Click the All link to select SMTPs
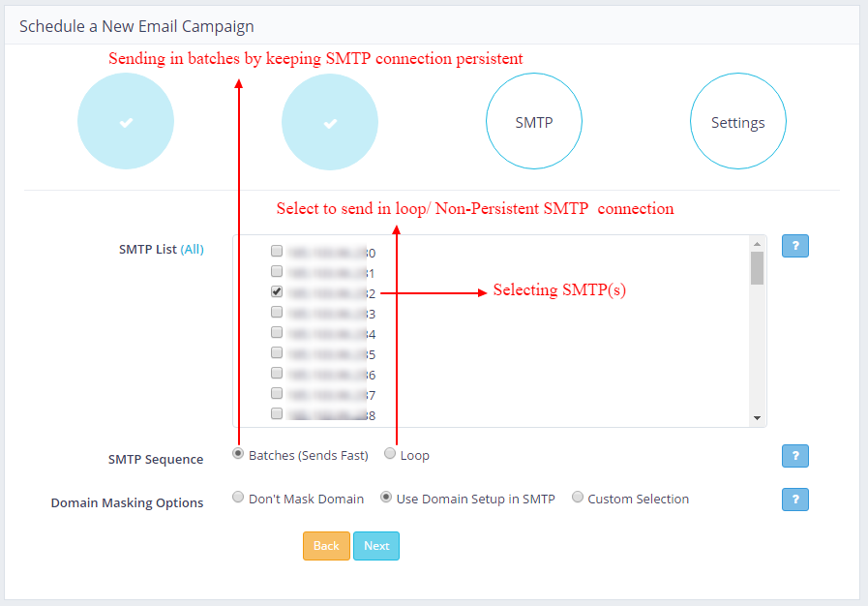This screenshot has width=868, height=606. click(x=193, y=249)
